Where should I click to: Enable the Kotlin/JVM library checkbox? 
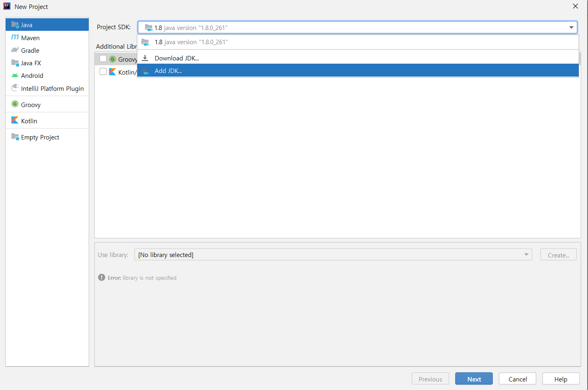coord(103,72)
